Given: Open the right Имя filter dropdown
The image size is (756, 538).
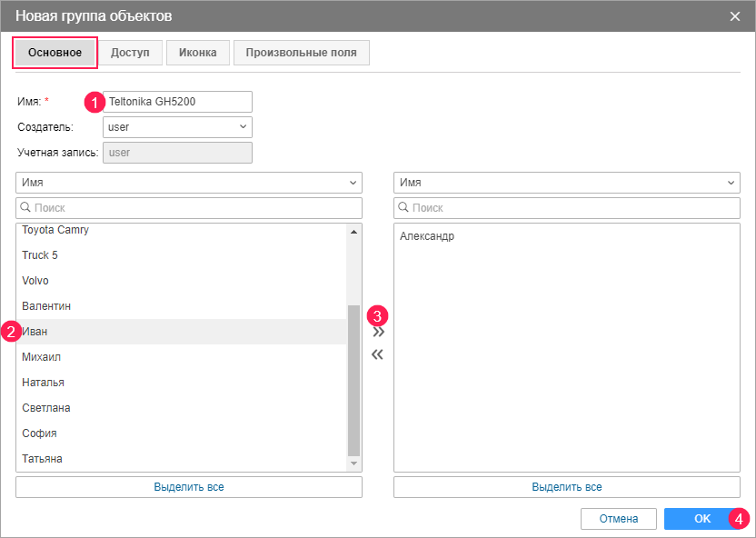Looking at the screenshot, I should (567, 183).
